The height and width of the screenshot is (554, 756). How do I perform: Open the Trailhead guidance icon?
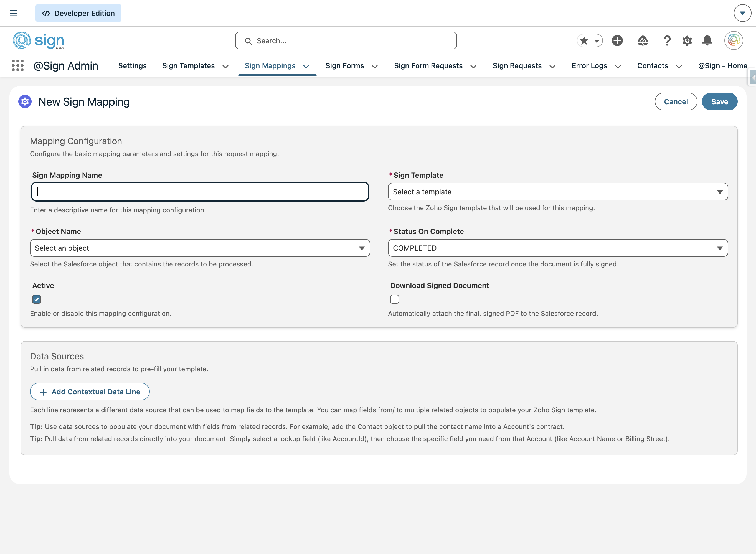point(643,40)
